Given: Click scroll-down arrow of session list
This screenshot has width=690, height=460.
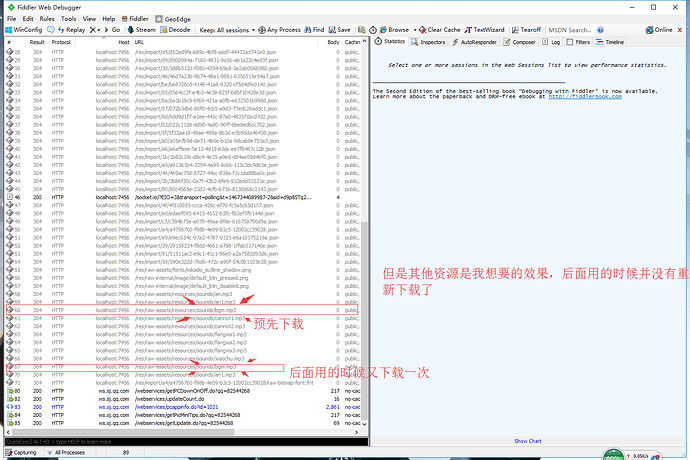Looking at the screenshot, I should tap(364, 424).
